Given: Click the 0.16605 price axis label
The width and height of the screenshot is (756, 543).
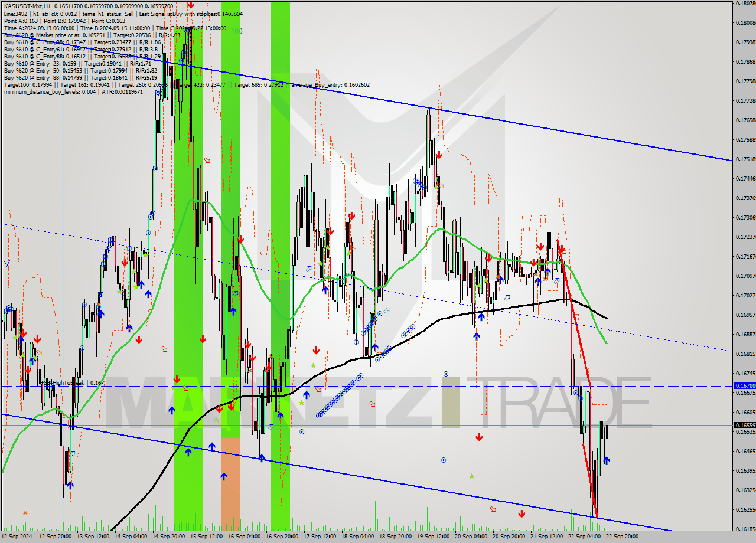Looking at the screenshot, I should point(745,413).
